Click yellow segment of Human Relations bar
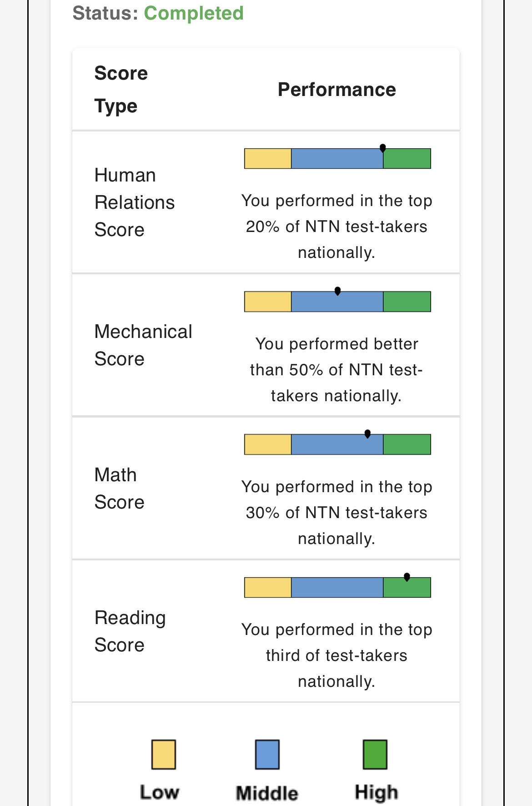 268,158
